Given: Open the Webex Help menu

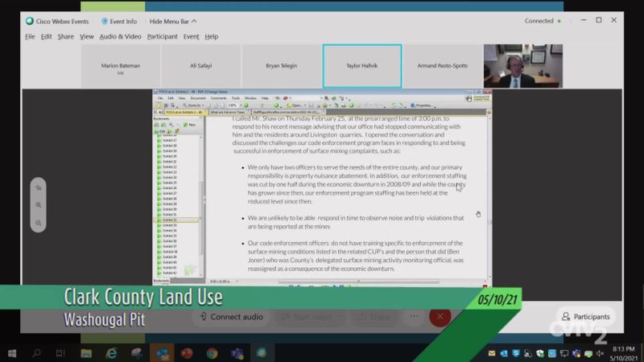Looking at the screenshot, I should 212,36.
